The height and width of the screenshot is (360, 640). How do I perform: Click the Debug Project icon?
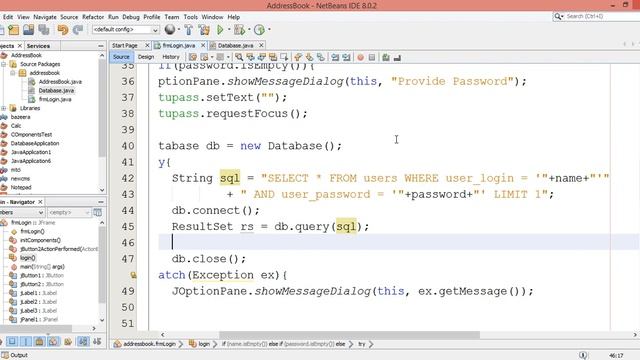coord(239,30)
